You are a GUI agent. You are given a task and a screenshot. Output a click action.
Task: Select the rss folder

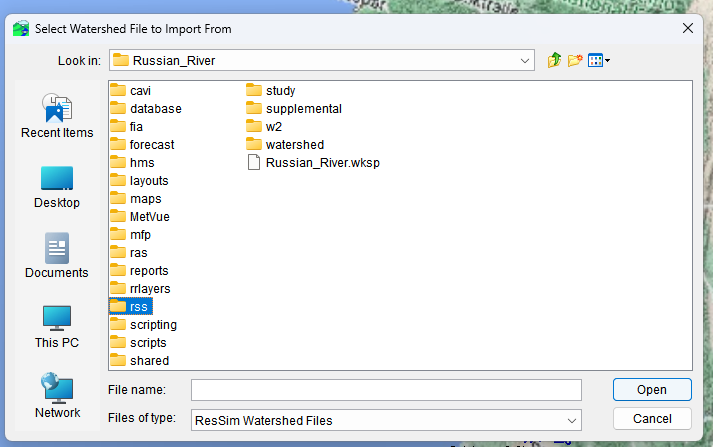pyautogui.click(x=131, y=306)
